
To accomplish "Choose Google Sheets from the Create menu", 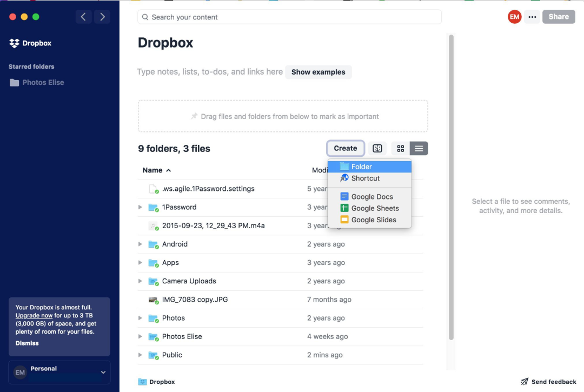I will [369, 208].
